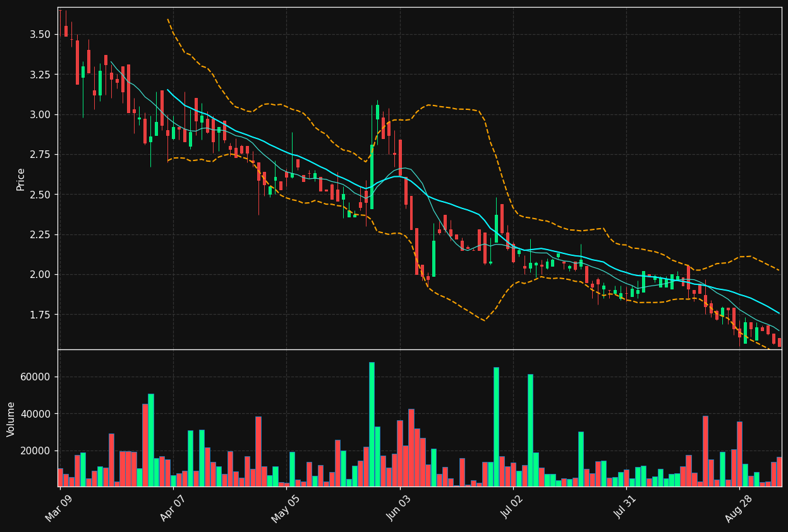The image size is (788, 532).
Task: Click the 'Jul 31' date label
Action: coord(626,508)
